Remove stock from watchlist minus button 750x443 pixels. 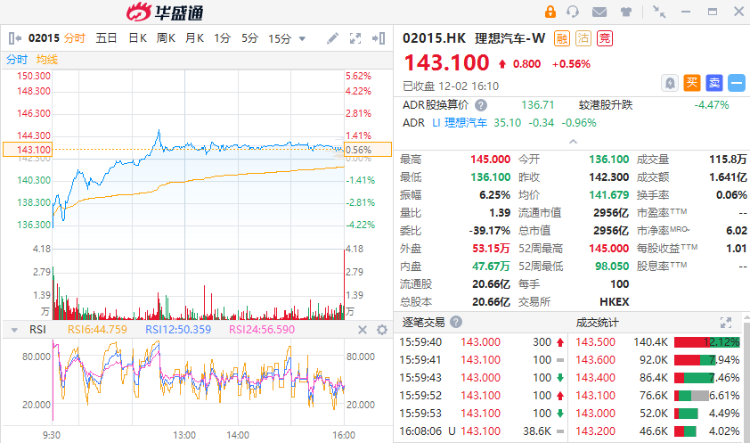click(737, 83)
